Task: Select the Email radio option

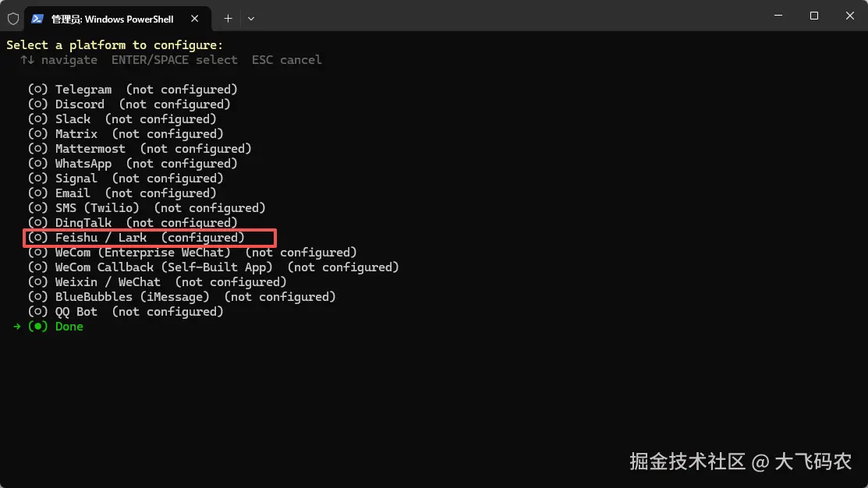Action: click(x=37, y=193)
